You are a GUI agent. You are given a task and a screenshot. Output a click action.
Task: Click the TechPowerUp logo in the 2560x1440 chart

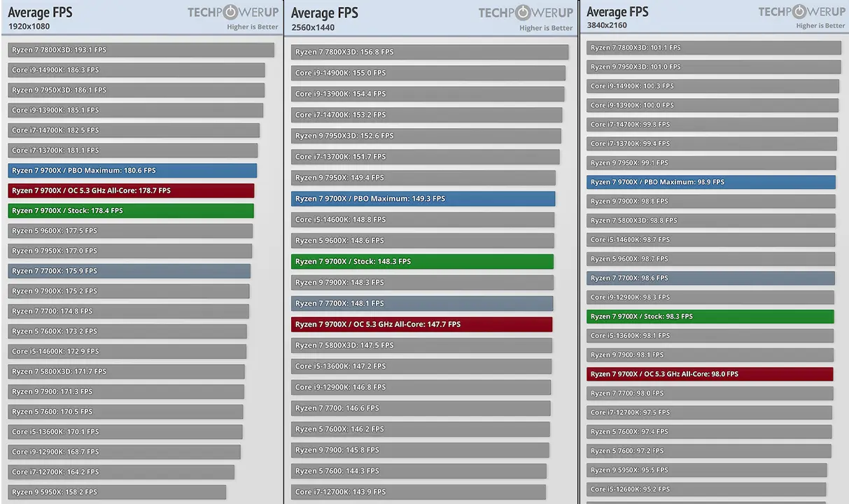click(x=525, y=13)
